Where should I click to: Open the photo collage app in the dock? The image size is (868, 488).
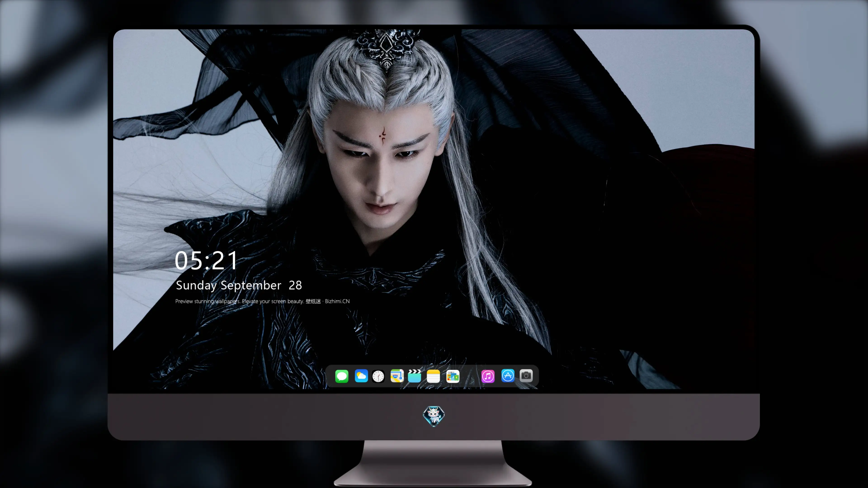(x=453, y=376)
